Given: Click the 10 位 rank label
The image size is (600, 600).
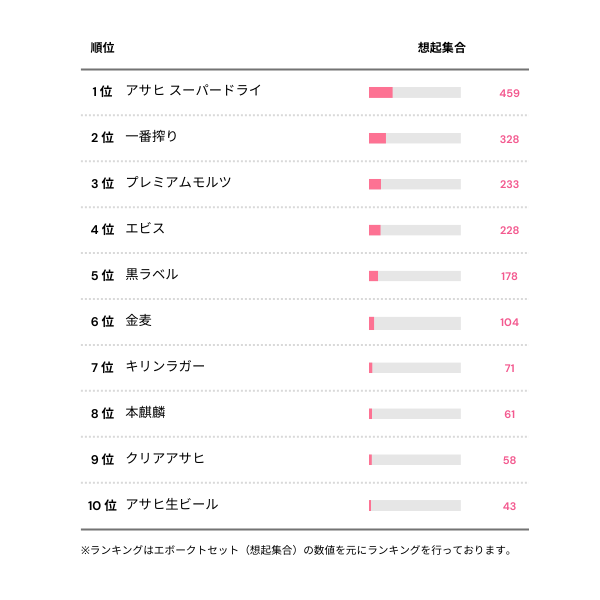Looking at the screenshot, I should click(102, 506).
